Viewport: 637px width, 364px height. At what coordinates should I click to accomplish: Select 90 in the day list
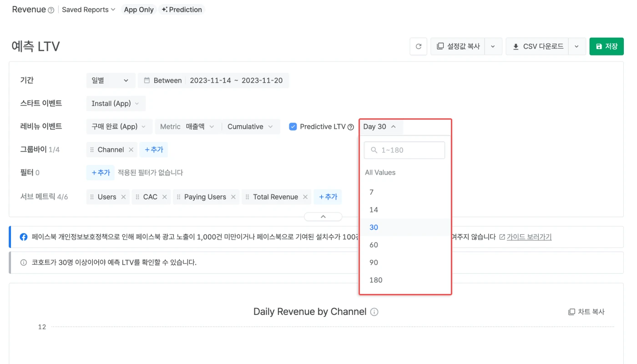click(x=405, y=262)
